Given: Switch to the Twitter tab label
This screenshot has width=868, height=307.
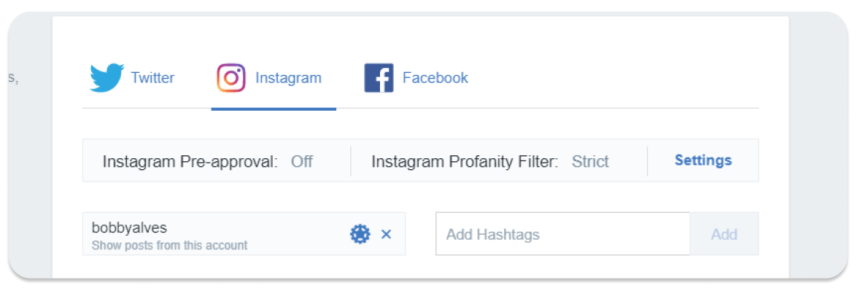Looking at the screenshot, I should coord(152,77).
